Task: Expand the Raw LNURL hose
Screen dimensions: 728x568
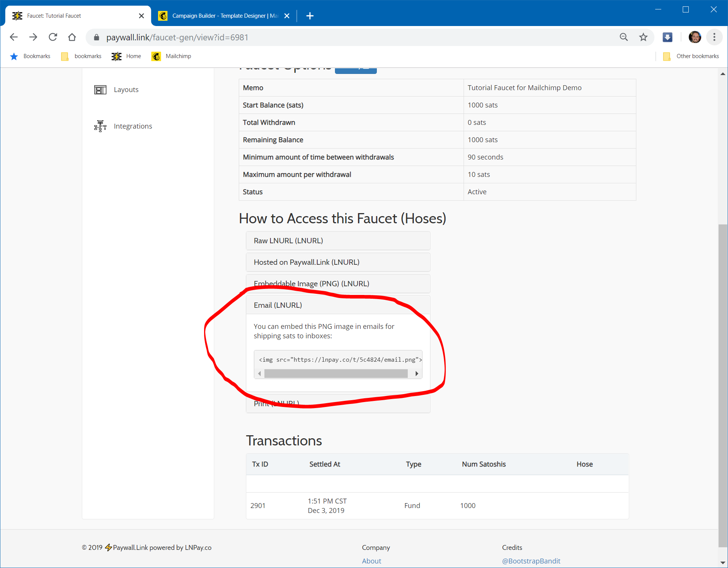Action: (x=338, y=241)
